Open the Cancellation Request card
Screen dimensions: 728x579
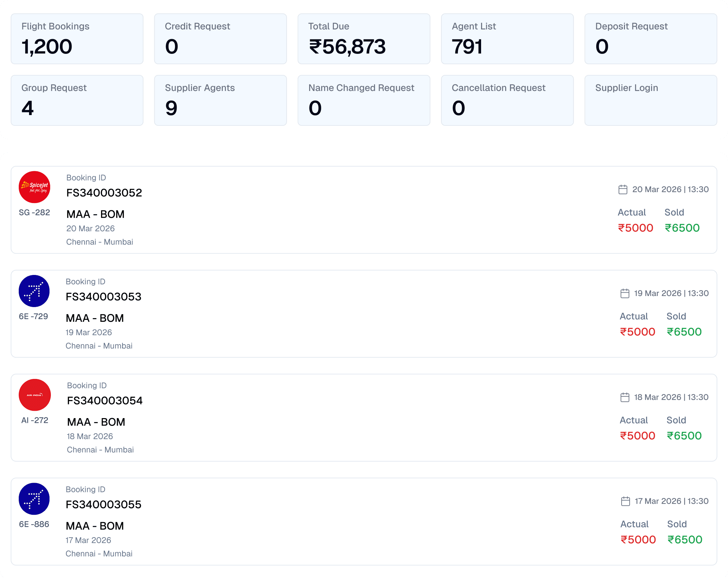[508, 100]
